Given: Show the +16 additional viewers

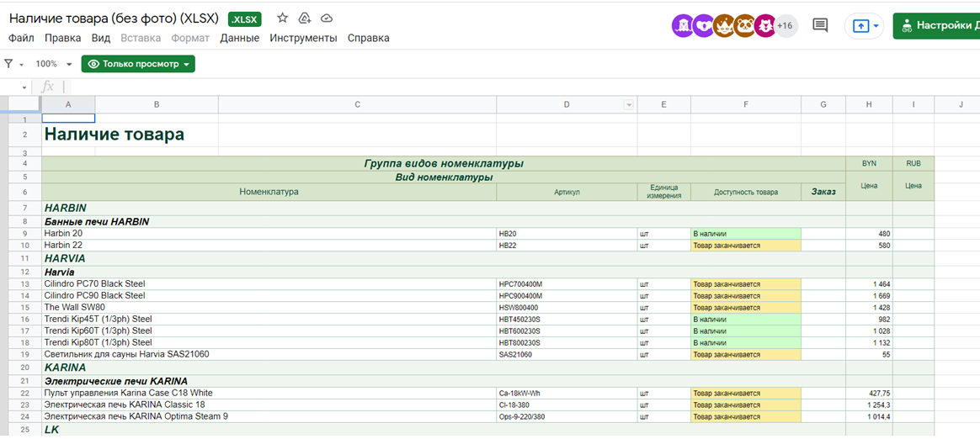Looking at the screenshot, I should (786, 25).
